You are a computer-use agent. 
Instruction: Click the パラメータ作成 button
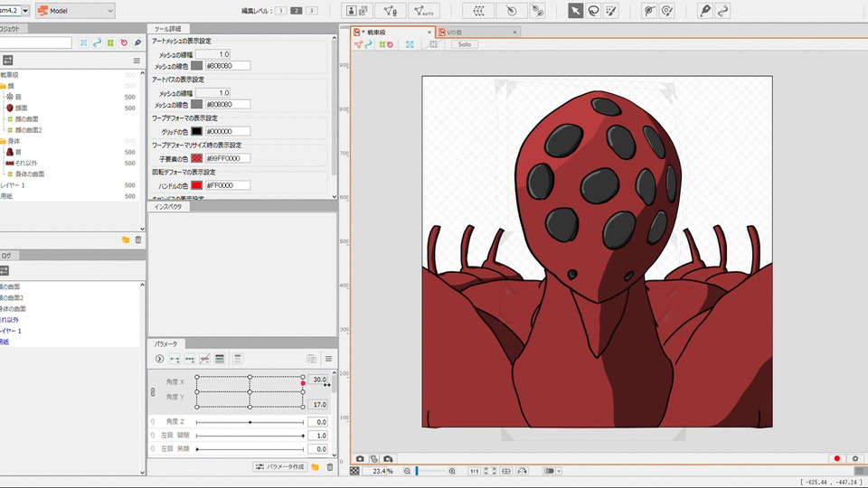click(280, 467)
